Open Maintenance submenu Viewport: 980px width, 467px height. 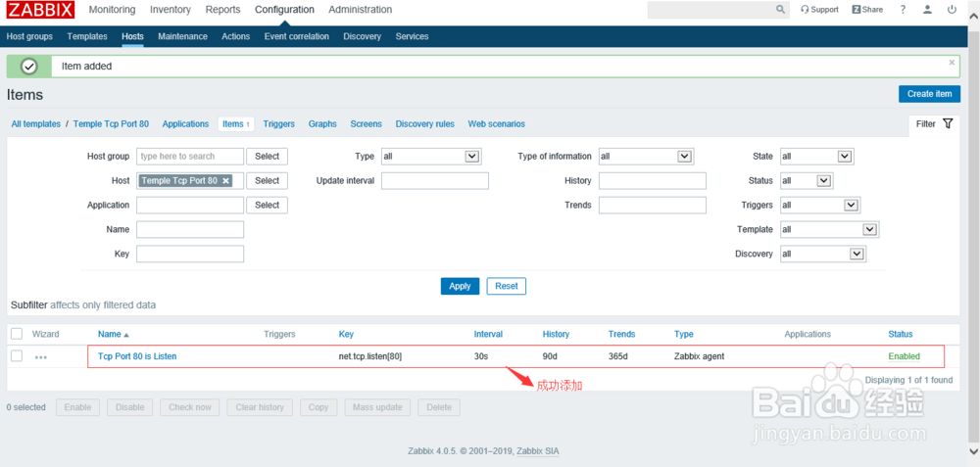pyautogui.click(x=182, y=36)
